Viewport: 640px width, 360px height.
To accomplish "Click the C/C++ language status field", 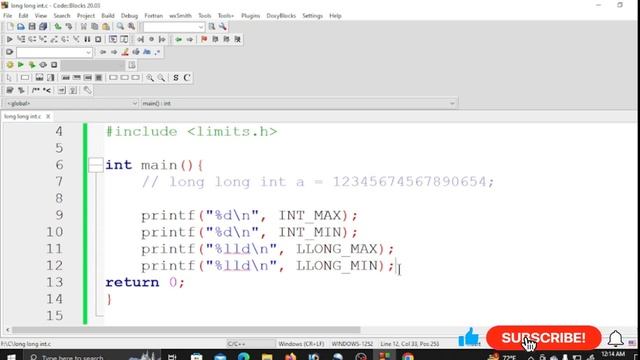I will [x=251, y=344].
